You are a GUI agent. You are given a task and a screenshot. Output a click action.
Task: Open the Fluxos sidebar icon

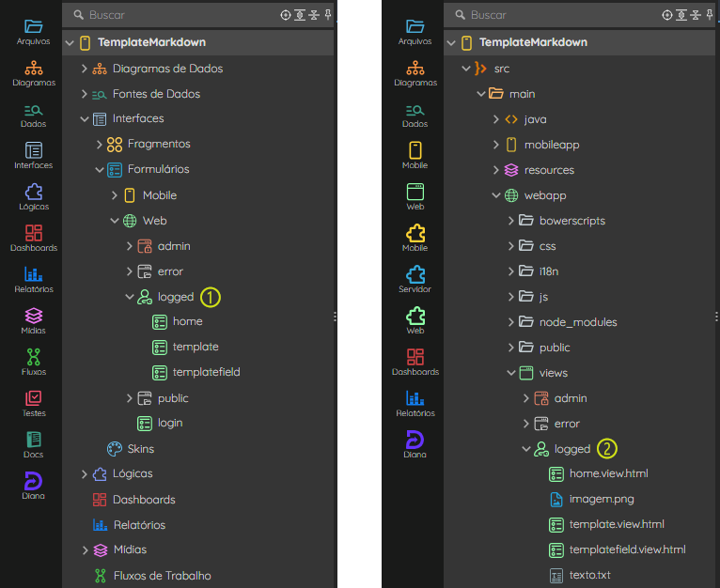tap(34, 363)
